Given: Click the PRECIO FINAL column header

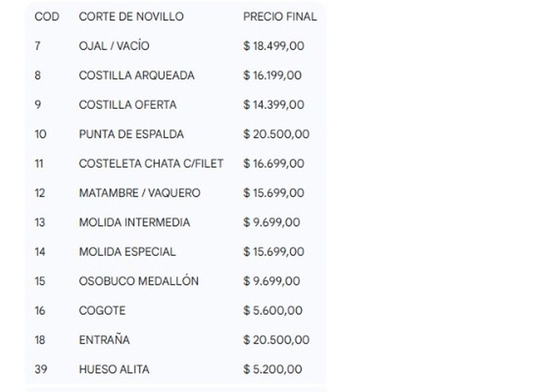Looking at the screenshot, I should click(x=279, y=17).
